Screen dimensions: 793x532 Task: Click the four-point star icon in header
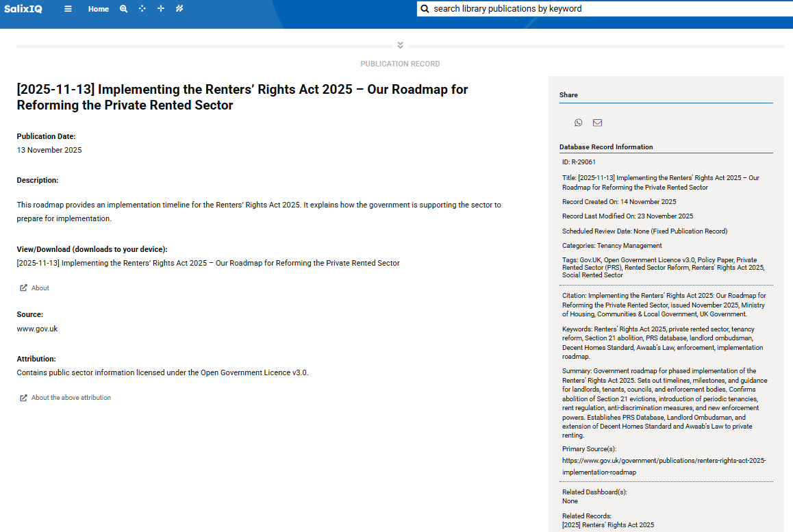(x=161, y=9)
